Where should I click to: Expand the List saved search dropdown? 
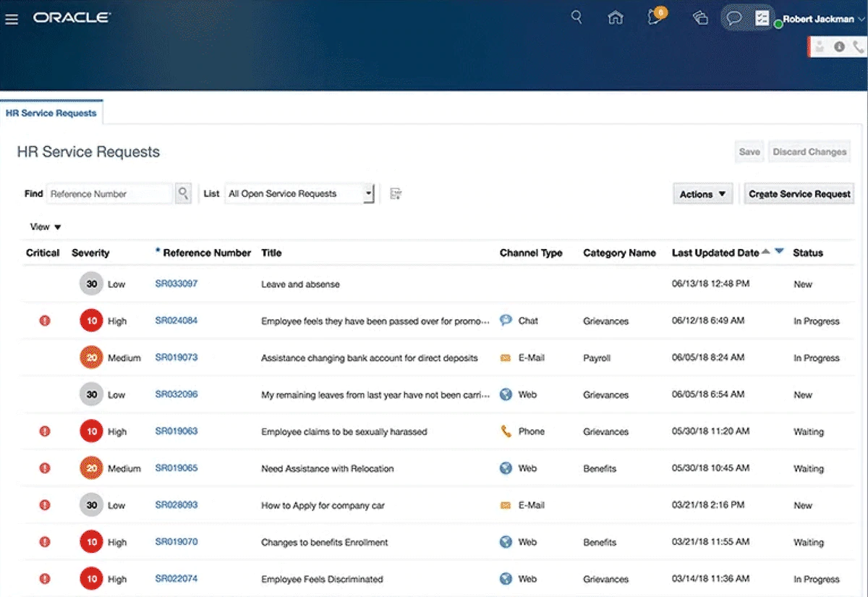coord(368,194)
